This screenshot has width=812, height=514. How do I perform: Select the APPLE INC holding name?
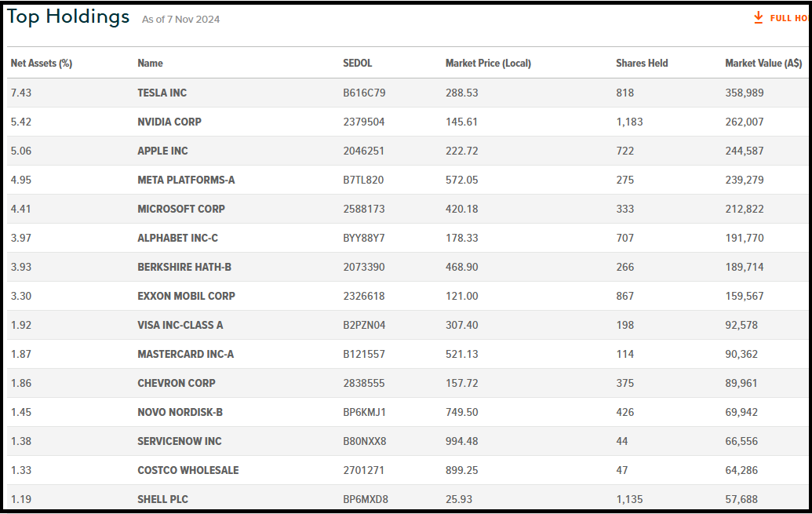(x=162, y=151)
